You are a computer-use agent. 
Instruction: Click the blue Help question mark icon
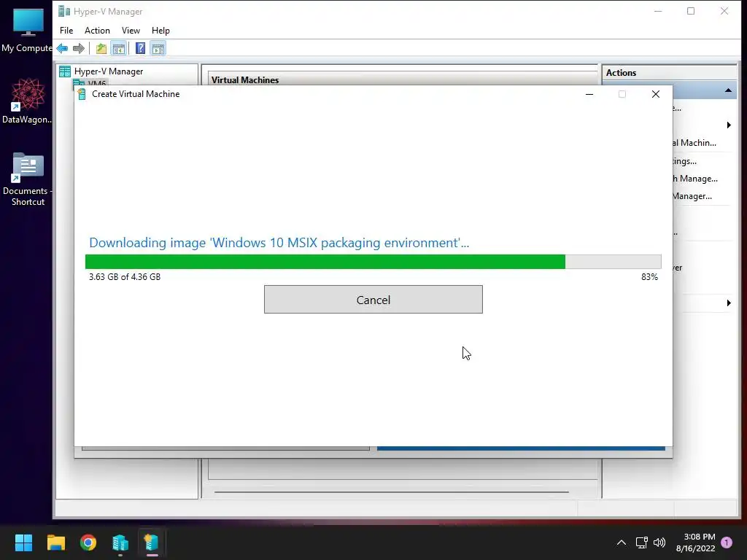(x=140, y=48)
